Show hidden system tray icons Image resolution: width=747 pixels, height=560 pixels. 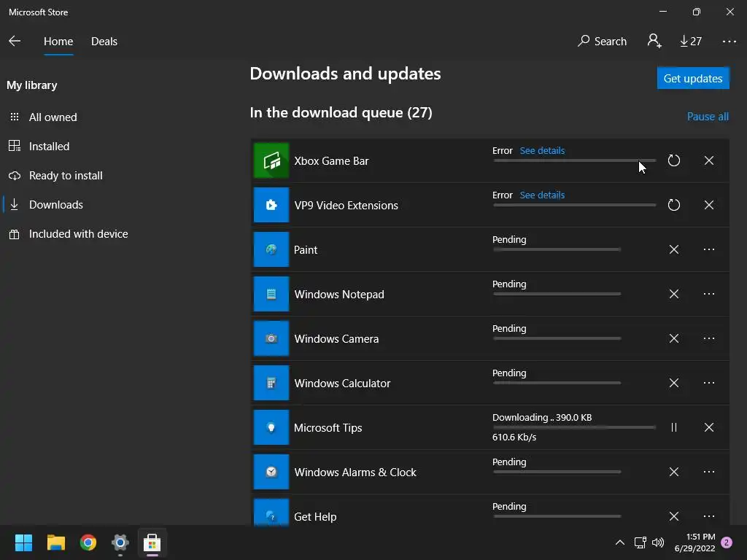[x=620, y=542]
